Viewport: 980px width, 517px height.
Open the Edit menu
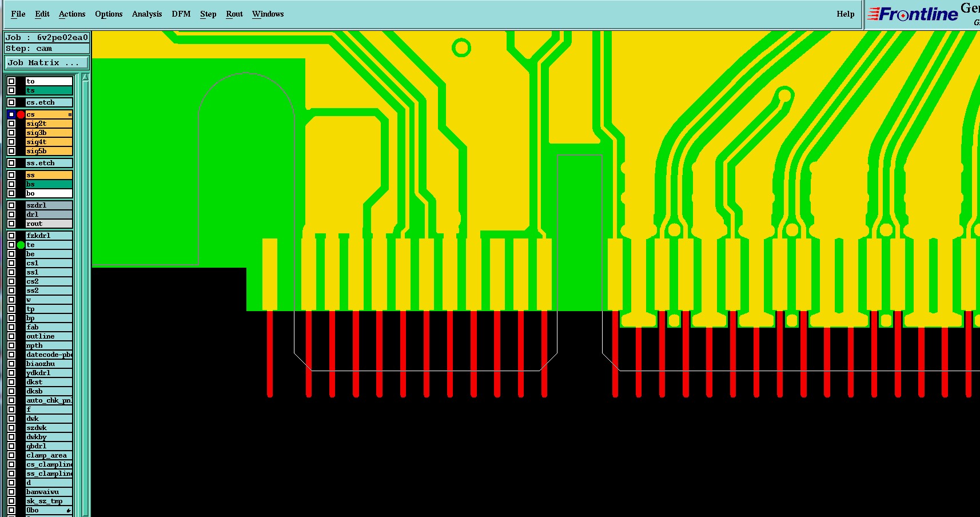coord(42,14)
